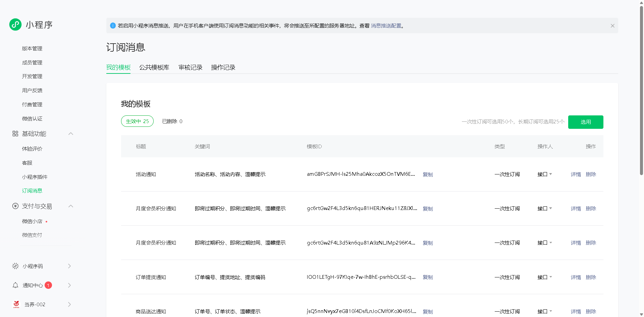
Task: Click the 小程序码 code icon
Action: point(15,266)
